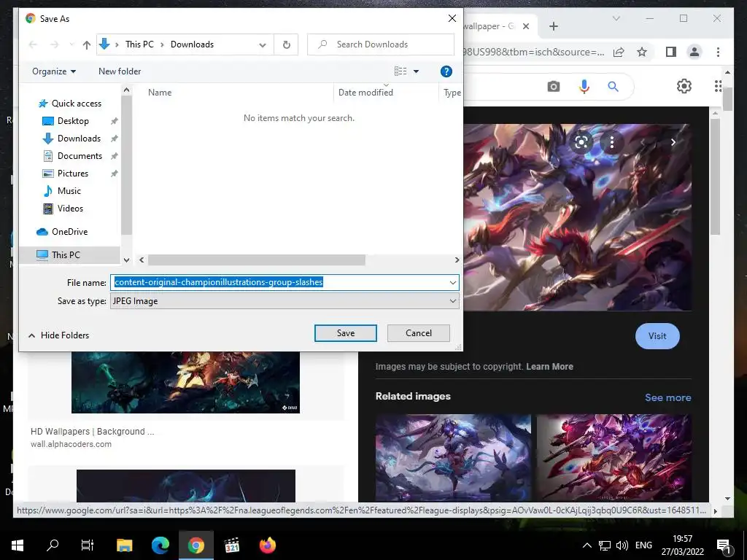Screen dimensions: 747x560
Task: Click the Forward arrow in Save As dialog
Action: click(x=54, y=44)
